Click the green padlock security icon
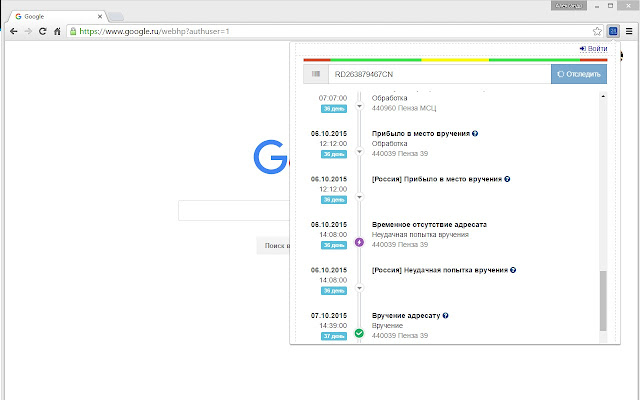Image resolution: width=640 pixels, height=400 pixels. [73, 31]
